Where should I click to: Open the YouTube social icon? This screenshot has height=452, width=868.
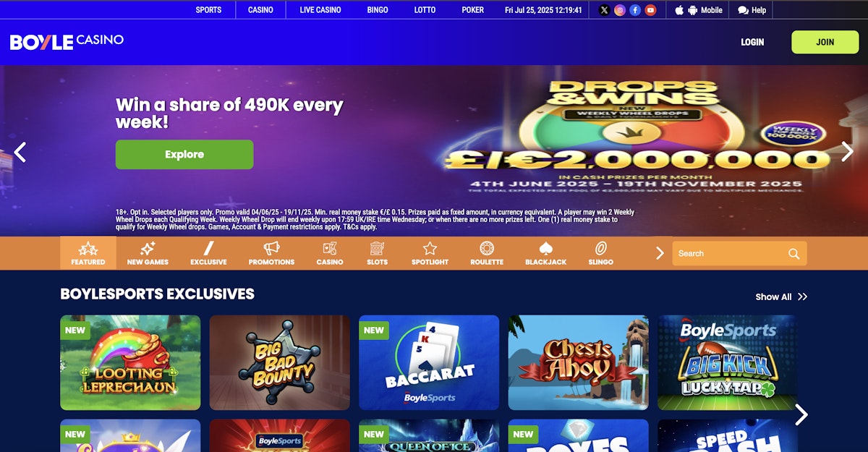pyautogui.click(x=650, y=10)
